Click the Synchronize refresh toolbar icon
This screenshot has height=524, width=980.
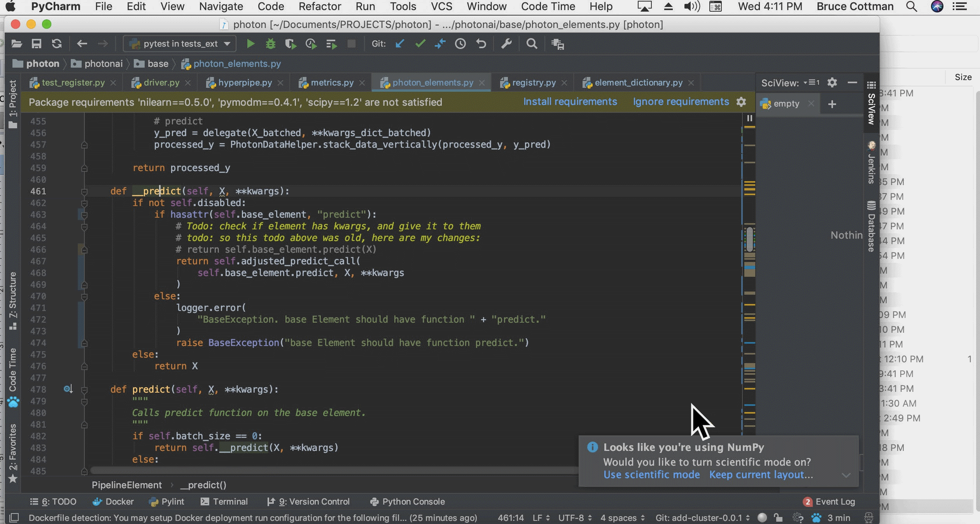(x=57, y=44)
